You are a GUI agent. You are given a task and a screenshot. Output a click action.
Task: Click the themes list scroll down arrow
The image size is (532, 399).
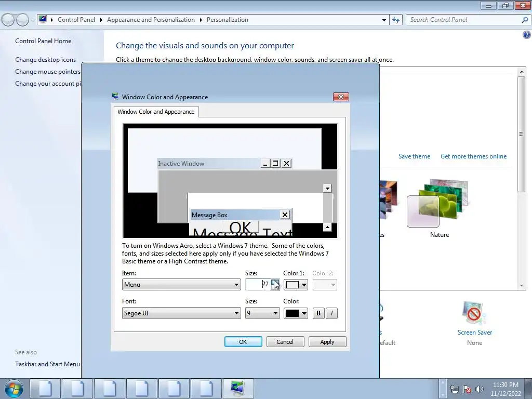(522, 286)
